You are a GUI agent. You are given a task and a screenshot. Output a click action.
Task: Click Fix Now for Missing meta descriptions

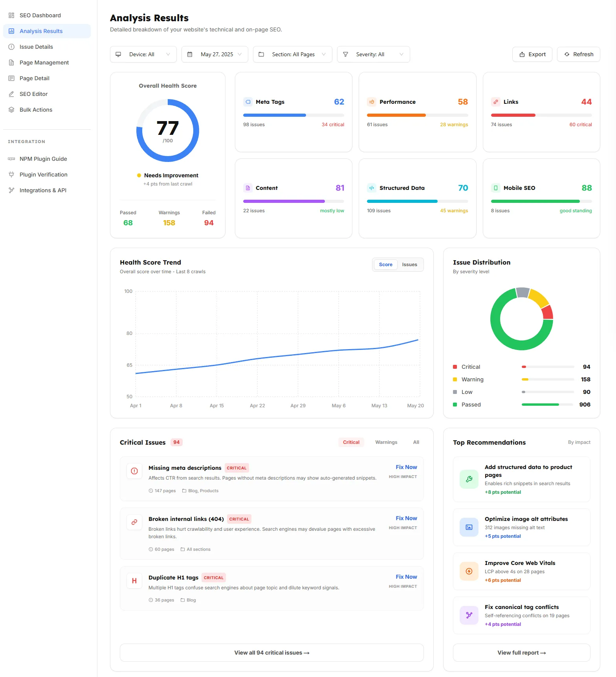point(406,467)
